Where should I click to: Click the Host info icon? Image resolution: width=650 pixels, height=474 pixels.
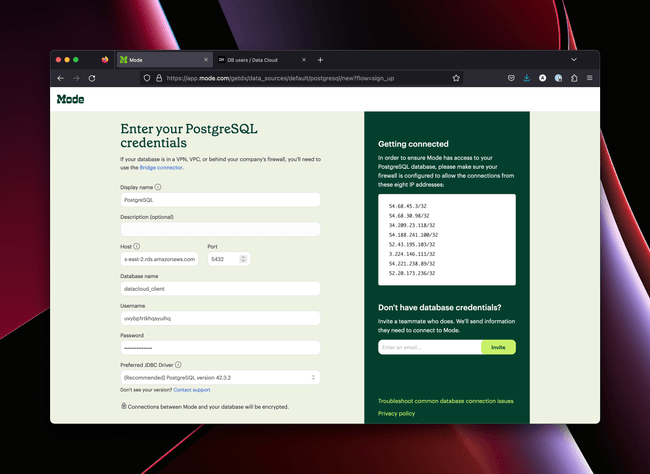(x=137, y=246)
